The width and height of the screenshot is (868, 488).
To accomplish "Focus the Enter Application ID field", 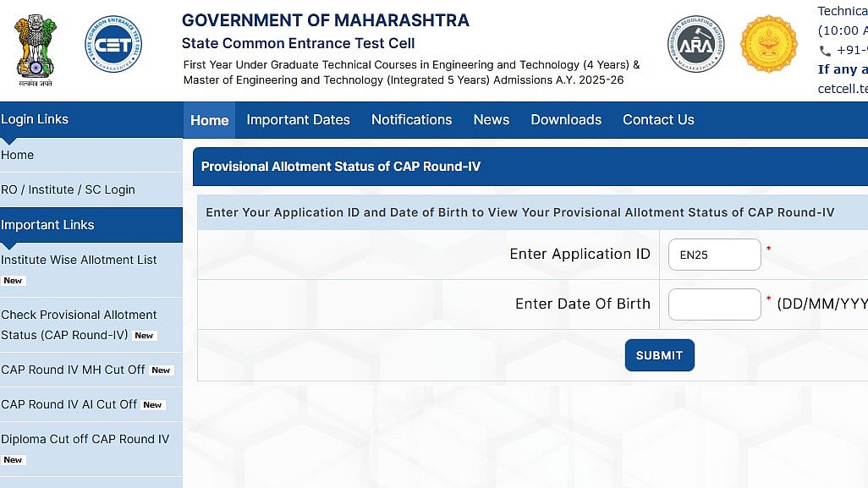I will (714, 255).
